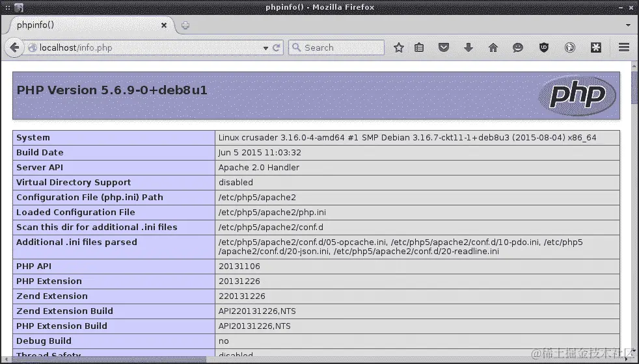
Task: Click the vertical scrollbar thumb
Action: tap(634, 88)
